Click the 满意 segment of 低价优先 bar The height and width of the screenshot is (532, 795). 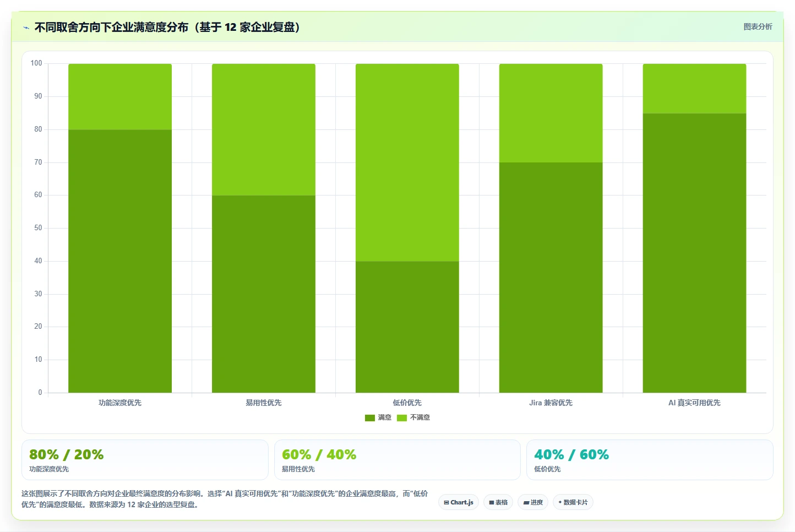point(407,327)
